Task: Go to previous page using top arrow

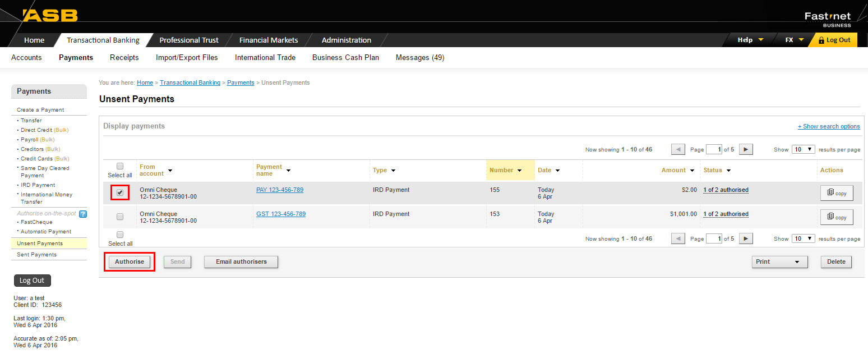Action: tap(678, 149)
